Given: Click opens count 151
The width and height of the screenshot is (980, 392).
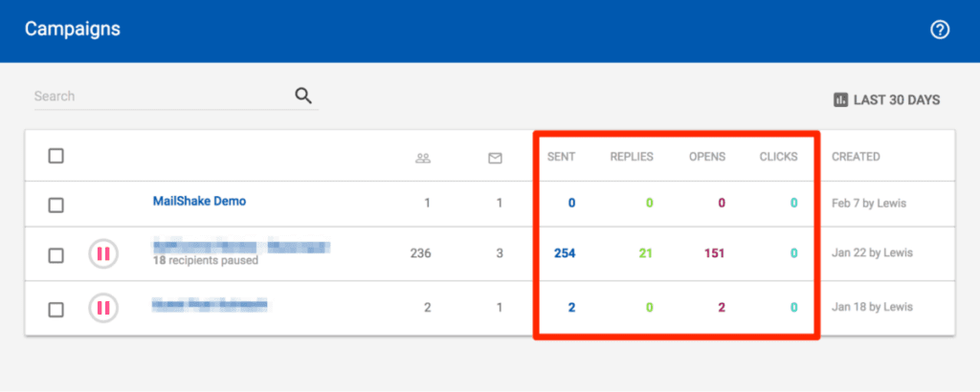Looking at the screenshot, I should click(x=714, y=253).
